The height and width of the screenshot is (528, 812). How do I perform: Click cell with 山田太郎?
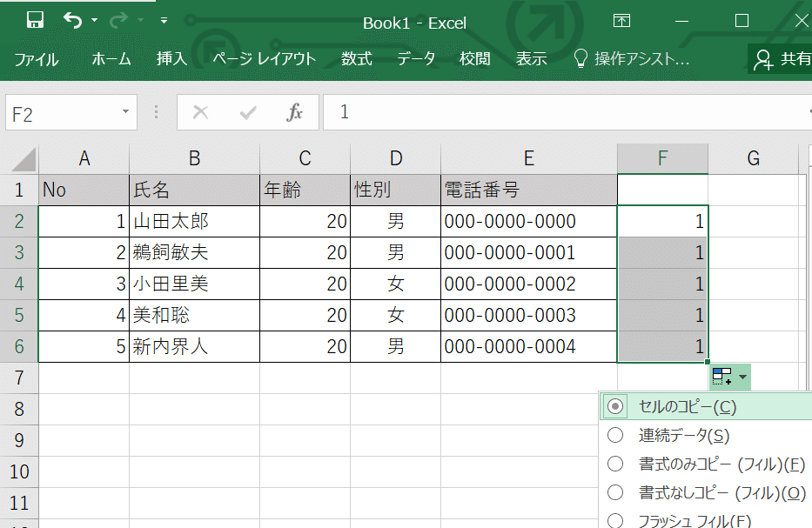click(x=194, y=222)
